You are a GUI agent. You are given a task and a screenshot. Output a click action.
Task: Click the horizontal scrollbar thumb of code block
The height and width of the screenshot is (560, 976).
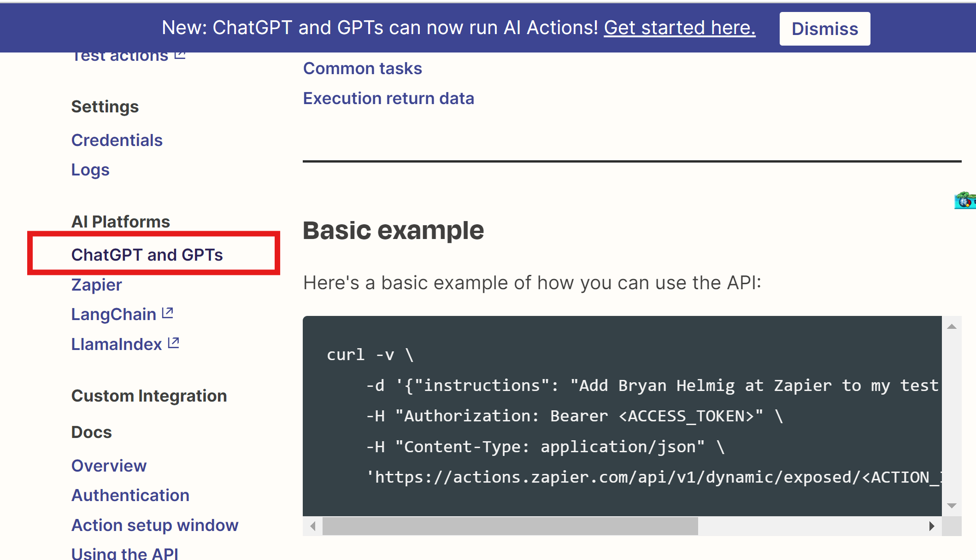click(510, 526)
